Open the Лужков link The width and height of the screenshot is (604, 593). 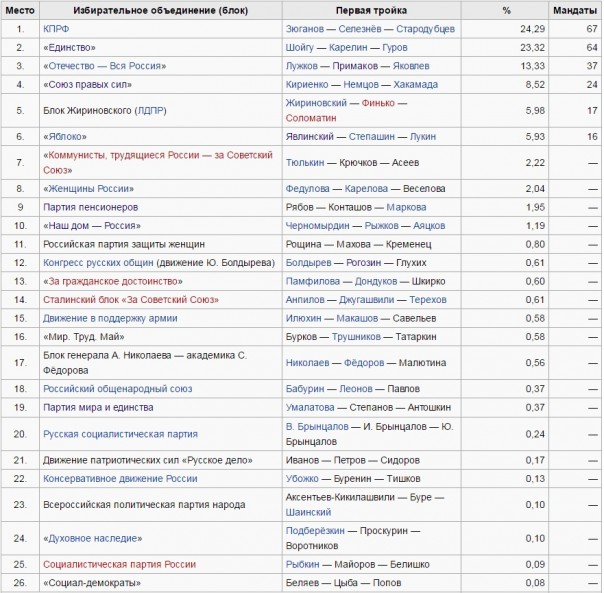(x=301, y=66)
